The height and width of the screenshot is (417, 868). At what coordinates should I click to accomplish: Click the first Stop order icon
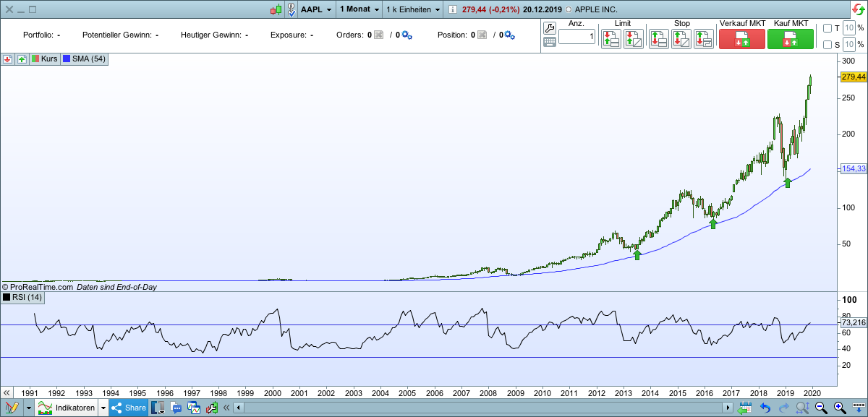(659, 38)
